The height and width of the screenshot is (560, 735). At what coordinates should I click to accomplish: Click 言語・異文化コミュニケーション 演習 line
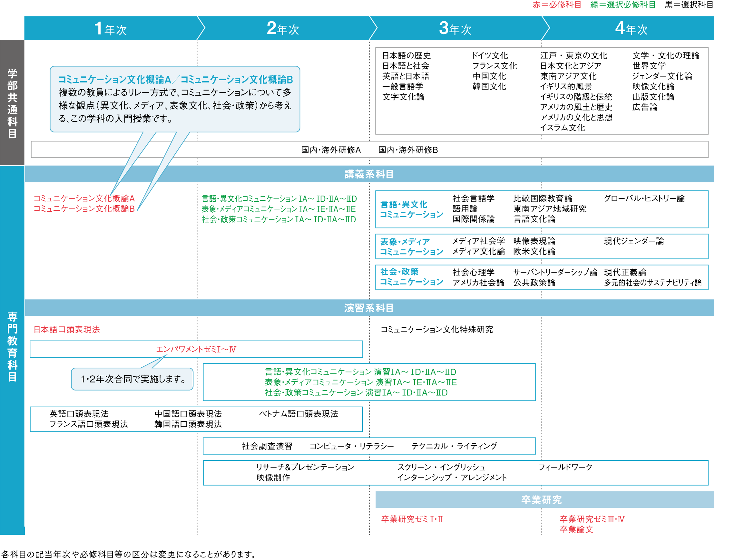[x=360, y=372]
